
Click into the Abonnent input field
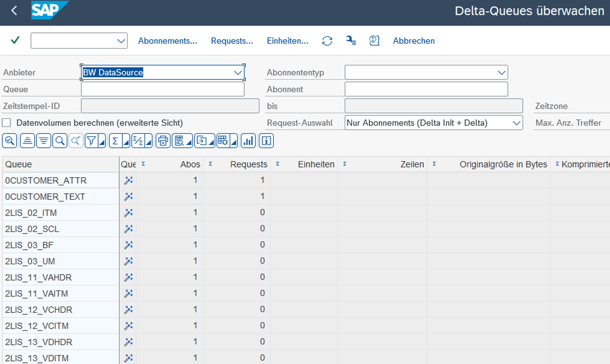pyautogui.click(x=426, y=89)
